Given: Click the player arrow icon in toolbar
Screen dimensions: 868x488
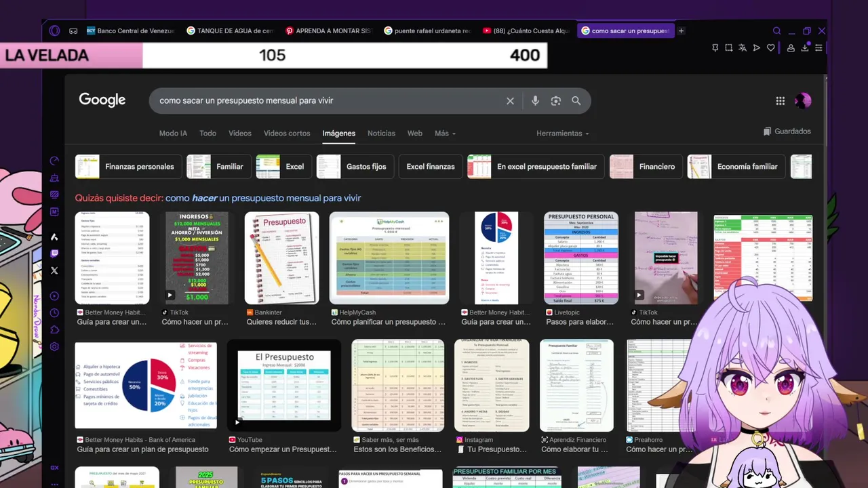Looking at the screenshot, I should [757, 47].
